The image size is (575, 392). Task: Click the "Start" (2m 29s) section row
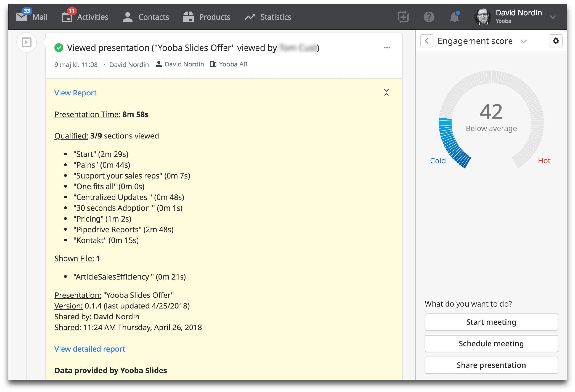pyautogui.click(x=101, y=154)
